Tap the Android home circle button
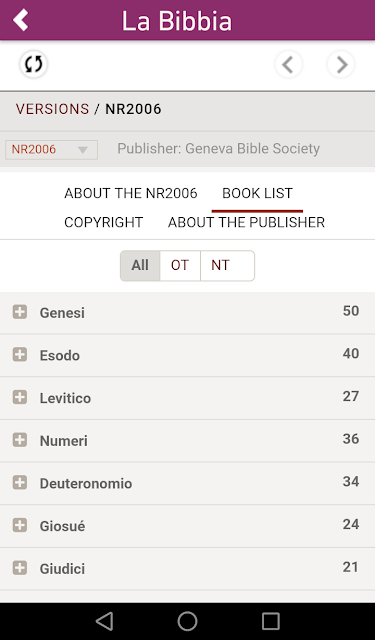 tap(187, 621)
